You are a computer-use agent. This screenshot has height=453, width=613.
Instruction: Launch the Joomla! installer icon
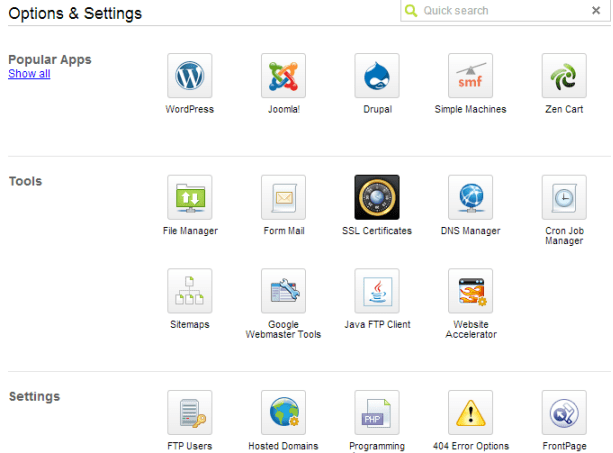tap(283, 75)
